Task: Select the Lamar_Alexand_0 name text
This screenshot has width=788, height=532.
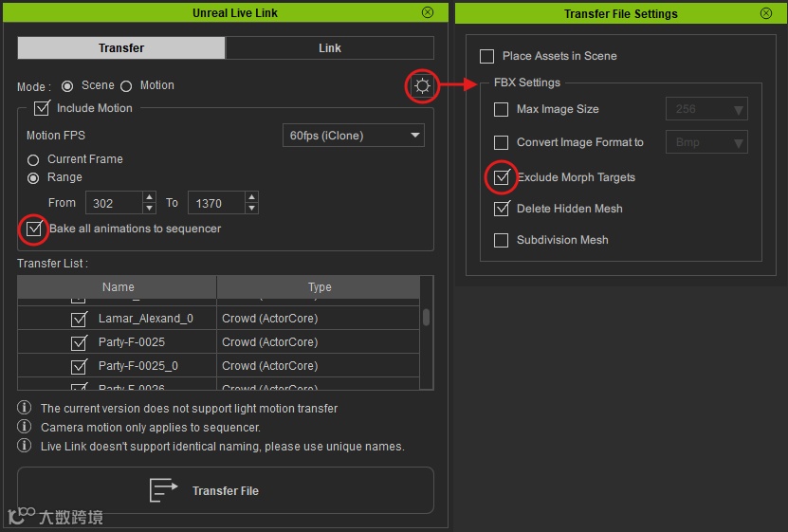Action: click(x=146, y=319)
